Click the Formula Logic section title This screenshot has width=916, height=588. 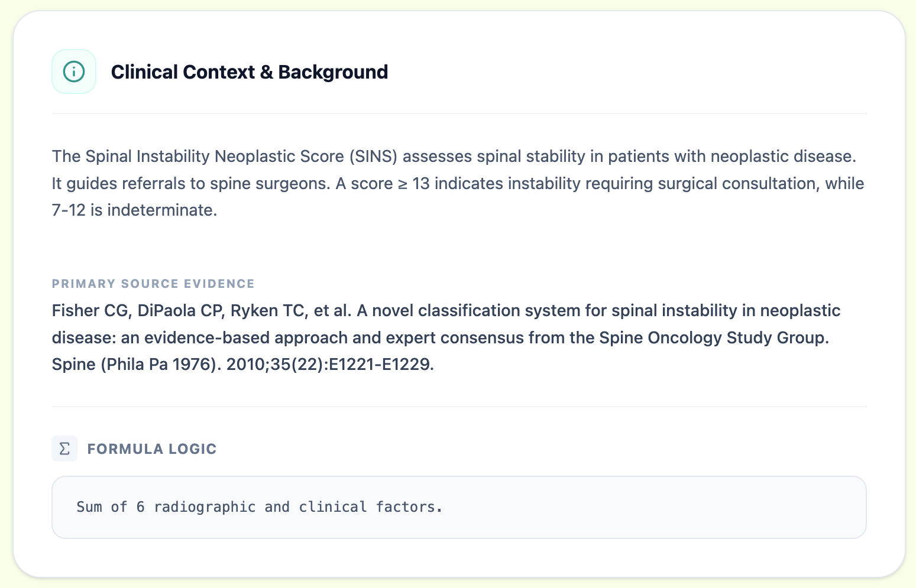151,449
